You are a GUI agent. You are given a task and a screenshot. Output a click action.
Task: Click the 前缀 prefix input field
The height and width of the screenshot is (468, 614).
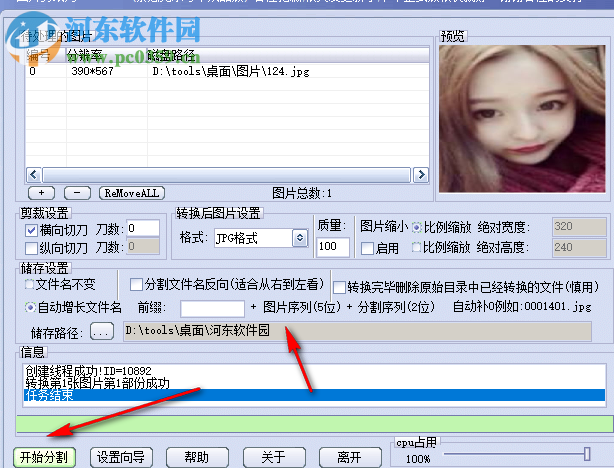pos(213,308)
